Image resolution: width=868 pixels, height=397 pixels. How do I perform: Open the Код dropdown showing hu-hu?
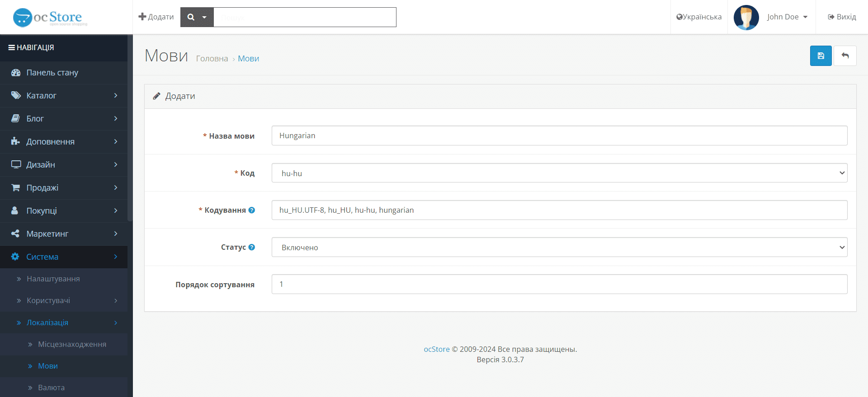[559, 173]
